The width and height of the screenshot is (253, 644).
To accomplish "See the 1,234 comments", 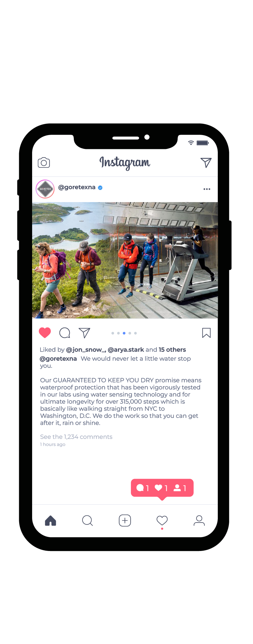I will coord(76,437).
